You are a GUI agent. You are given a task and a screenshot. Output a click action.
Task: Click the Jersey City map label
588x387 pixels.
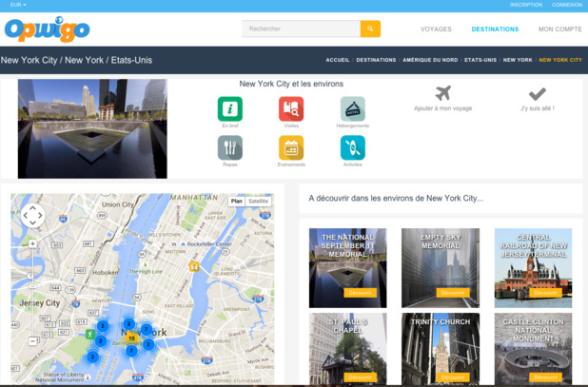click(x=40, y=302)
